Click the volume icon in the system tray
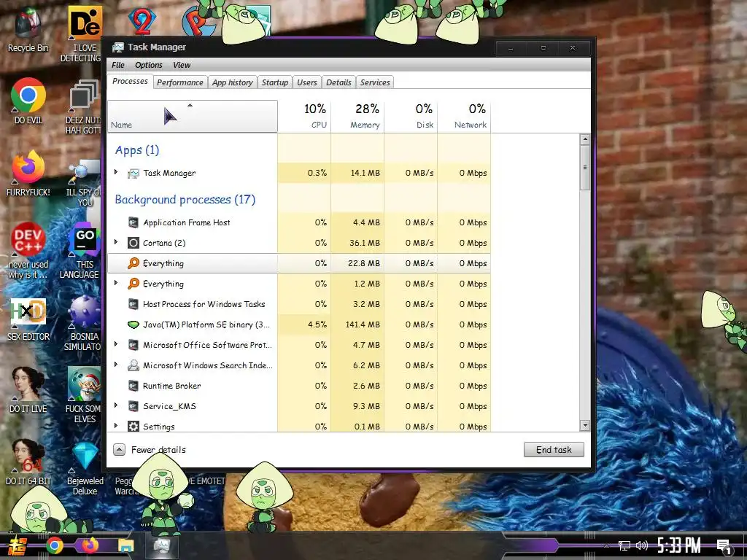 642,545
